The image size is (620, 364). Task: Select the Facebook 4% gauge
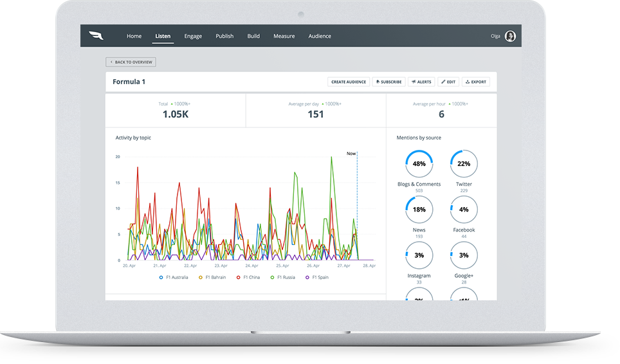tap(464, 210)
